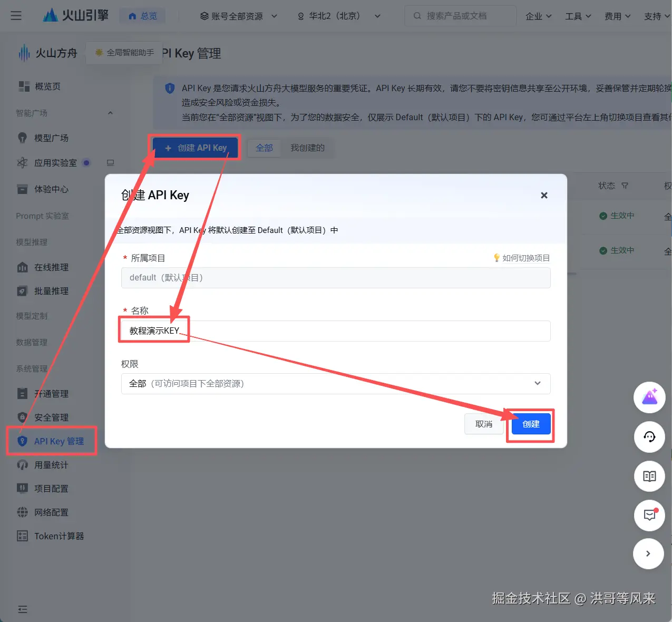Open 项目配置 in sidebar
672x622 pixels.
pyautogui.click(x=51, y=489)
